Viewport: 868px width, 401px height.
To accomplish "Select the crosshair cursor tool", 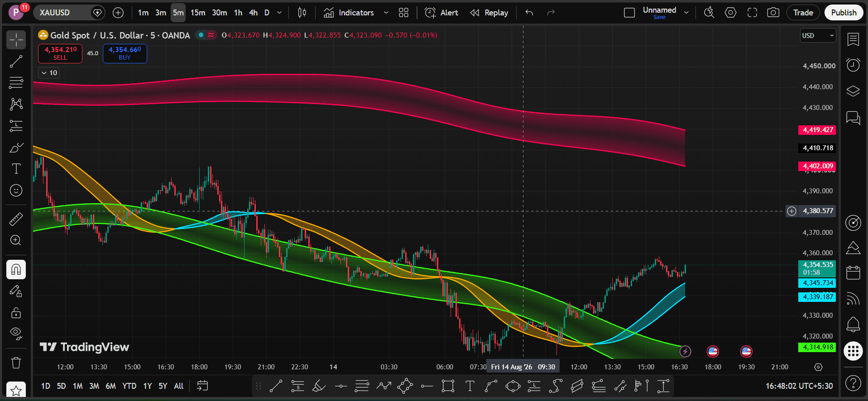I will pos(16,40).
